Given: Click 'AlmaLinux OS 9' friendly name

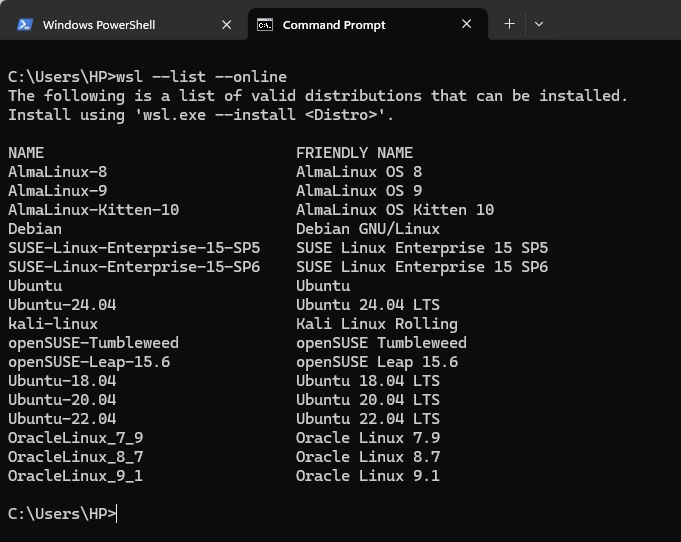Looking at the screenshot, I should click(x=359, y=191).
